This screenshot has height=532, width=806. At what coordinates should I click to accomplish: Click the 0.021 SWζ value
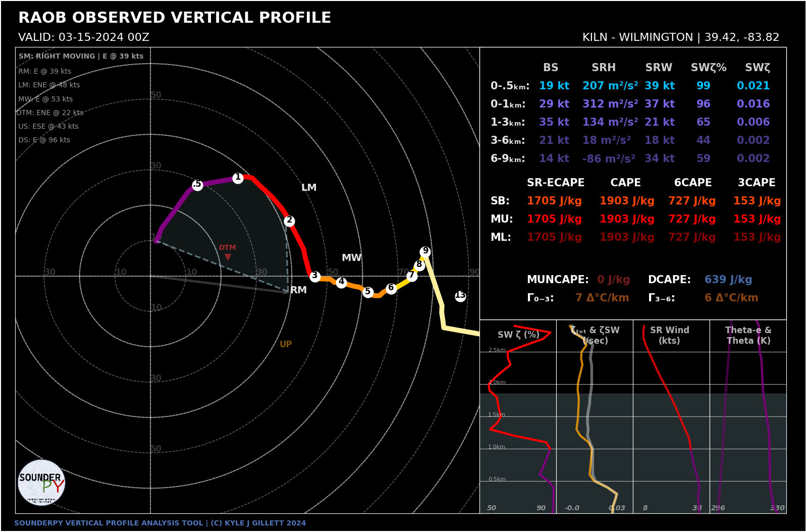pos(753,86)
